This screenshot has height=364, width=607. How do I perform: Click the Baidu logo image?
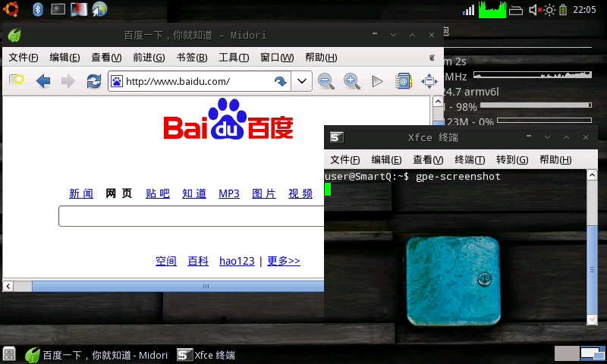point(228,119)
